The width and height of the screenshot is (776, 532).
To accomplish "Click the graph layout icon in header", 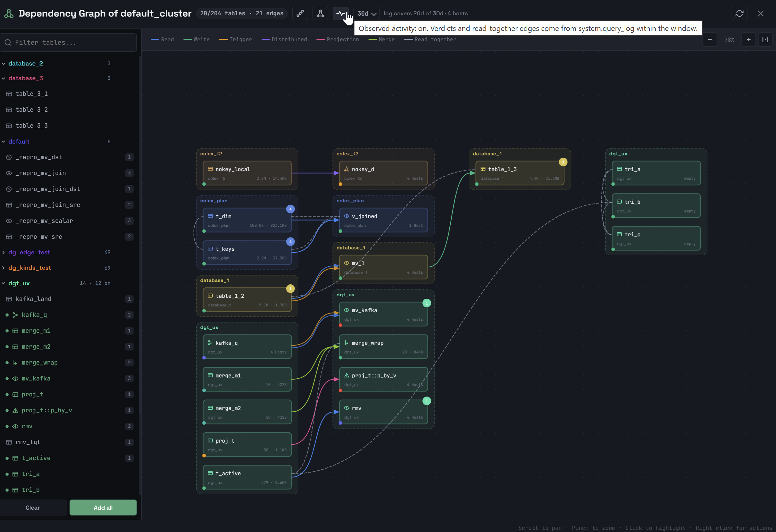I will pos(320,13).
